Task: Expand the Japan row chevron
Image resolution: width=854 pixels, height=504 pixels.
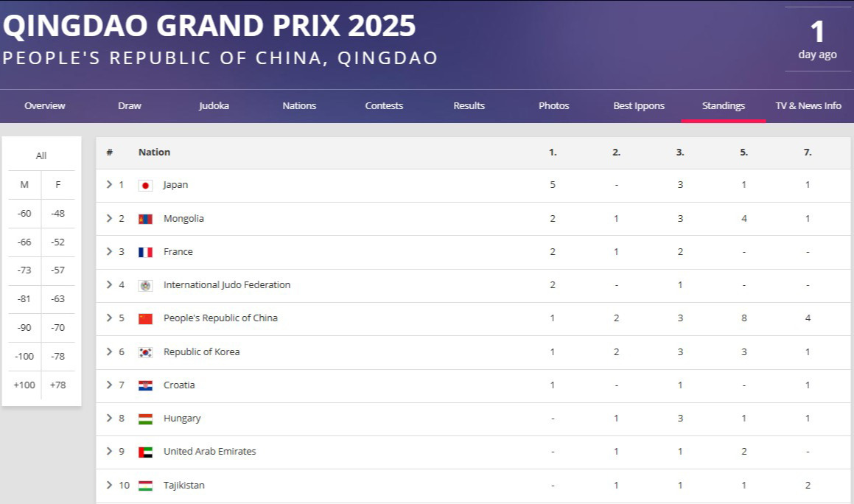Action: (x=109, y=185)
